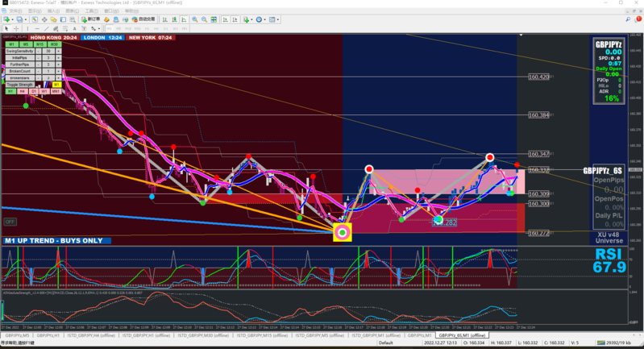644x349 pixels.
Task: Open the chart templates icon
Action: coord(272,19)
